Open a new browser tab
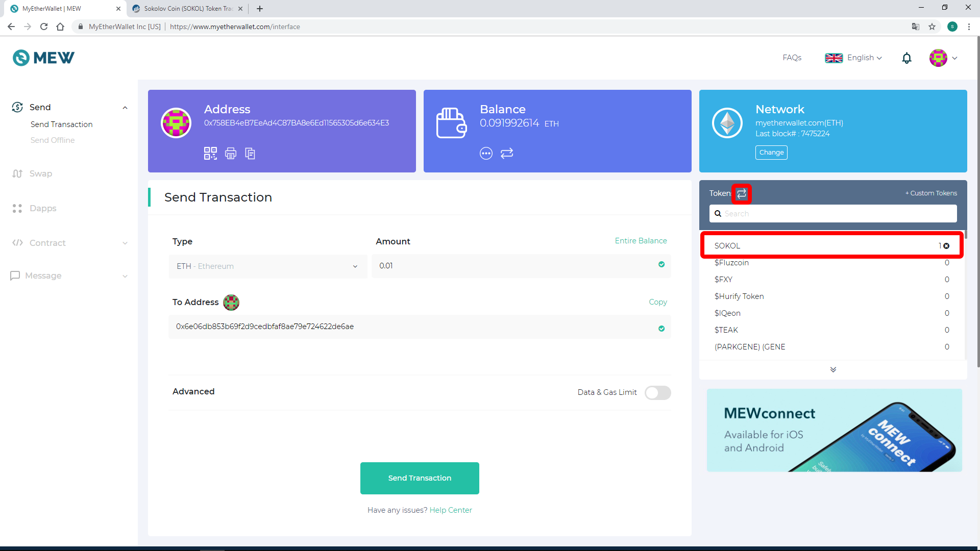 tap(260, 9)
